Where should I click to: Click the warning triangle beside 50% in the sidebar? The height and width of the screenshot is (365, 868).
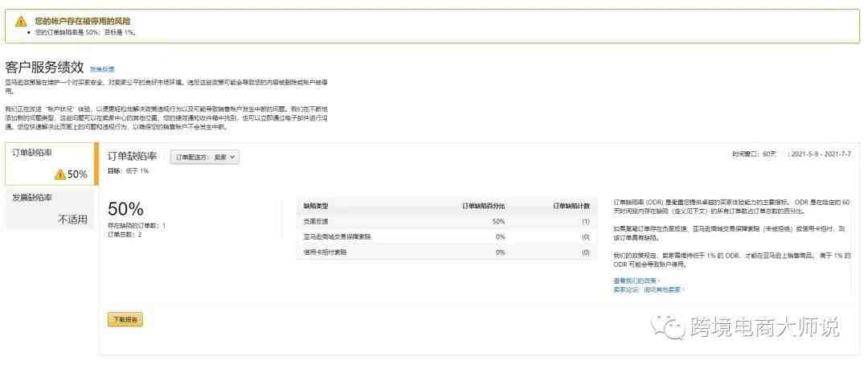[x=60, y=174]
